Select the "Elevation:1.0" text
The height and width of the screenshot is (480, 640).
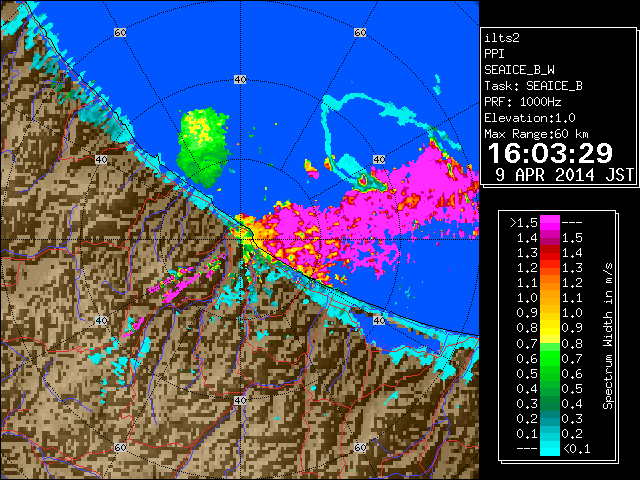point(529,118)
